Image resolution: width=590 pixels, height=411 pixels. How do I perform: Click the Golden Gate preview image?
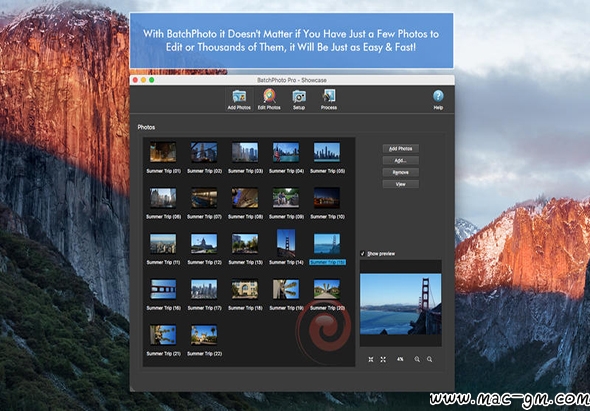(x=401, y=304)
